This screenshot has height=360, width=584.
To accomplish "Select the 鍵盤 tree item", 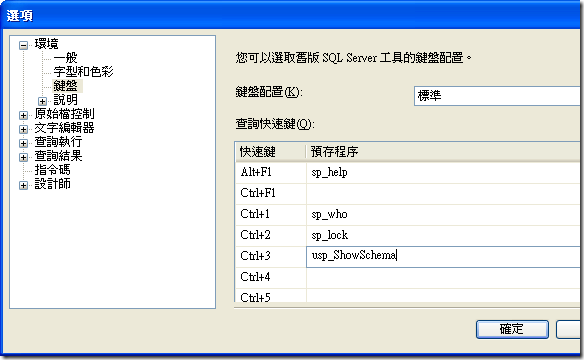I will pos(66,86).
